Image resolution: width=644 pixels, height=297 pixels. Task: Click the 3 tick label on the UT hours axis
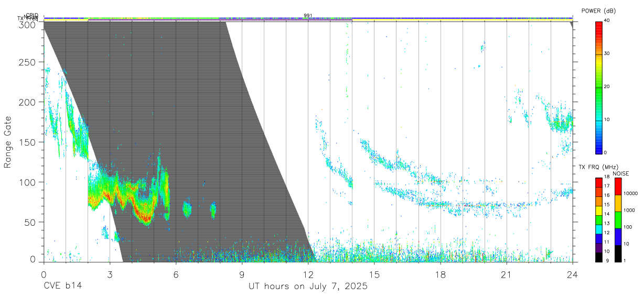110,274
